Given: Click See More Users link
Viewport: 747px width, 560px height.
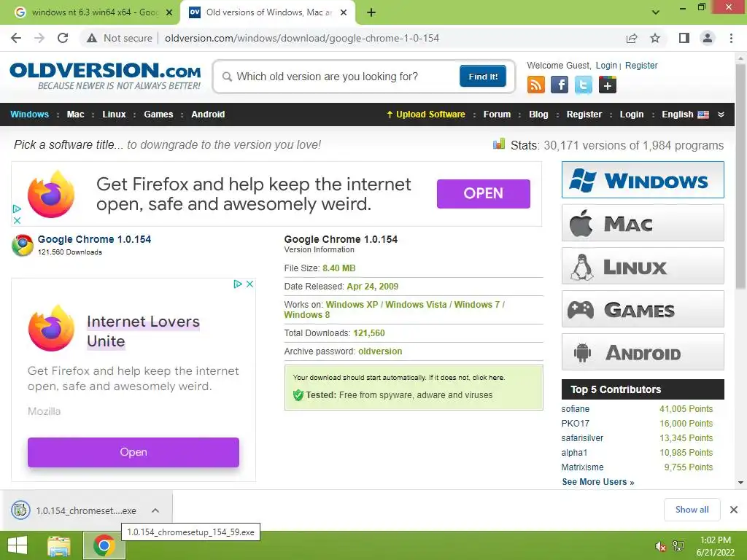Looking at the screenshot, I should coord(598,482).
